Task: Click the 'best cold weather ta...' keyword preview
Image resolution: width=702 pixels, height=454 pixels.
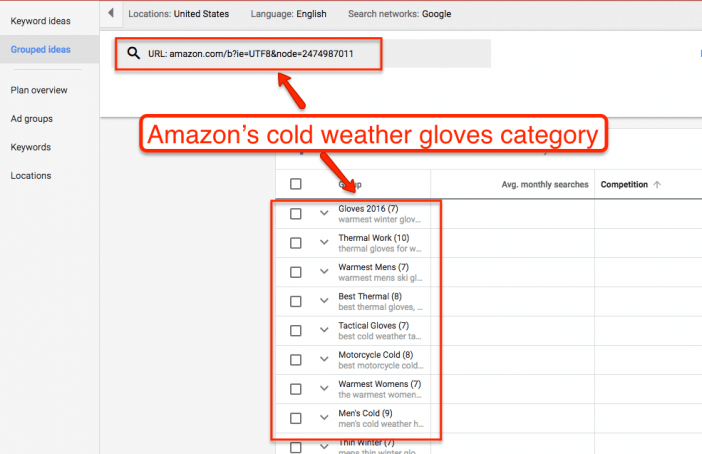Action: [380, 336]
